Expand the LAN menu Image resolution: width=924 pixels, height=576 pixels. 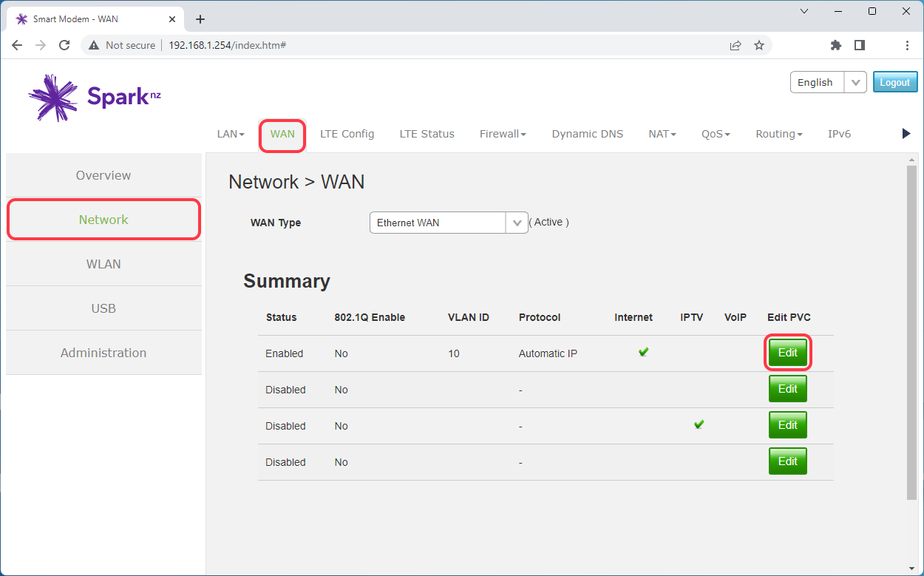(x=231, y=134)
